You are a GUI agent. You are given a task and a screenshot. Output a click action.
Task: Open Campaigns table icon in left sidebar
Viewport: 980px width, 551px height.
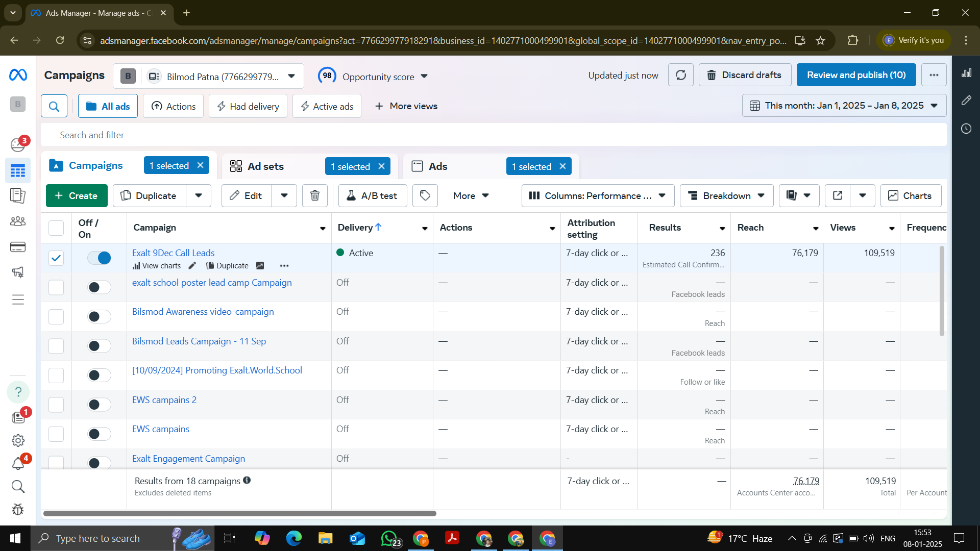pyautogui.click(x=18, y=170)
